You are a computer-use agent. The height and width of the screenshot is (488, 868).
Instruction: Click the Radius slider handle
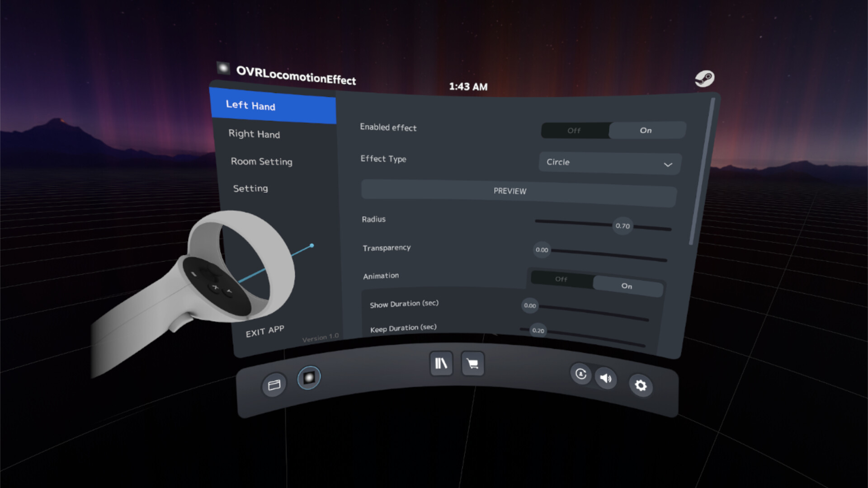[623, 226]
